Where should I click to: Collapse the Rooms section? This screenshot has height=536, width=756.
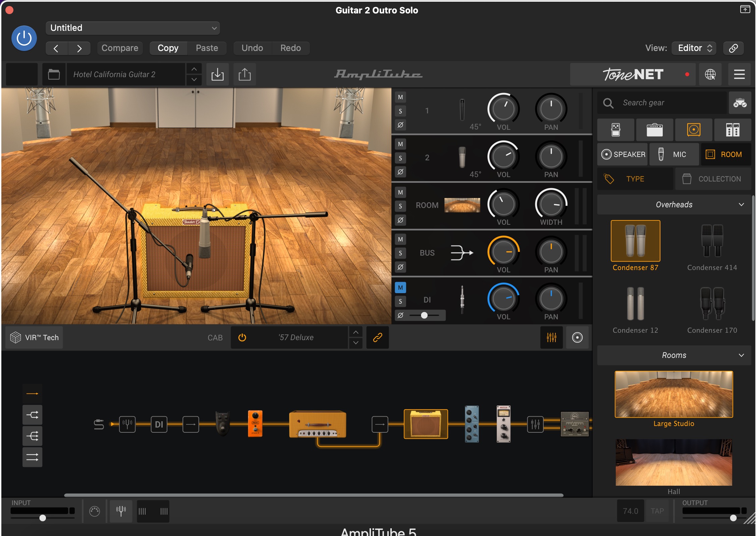pos(674,355)
